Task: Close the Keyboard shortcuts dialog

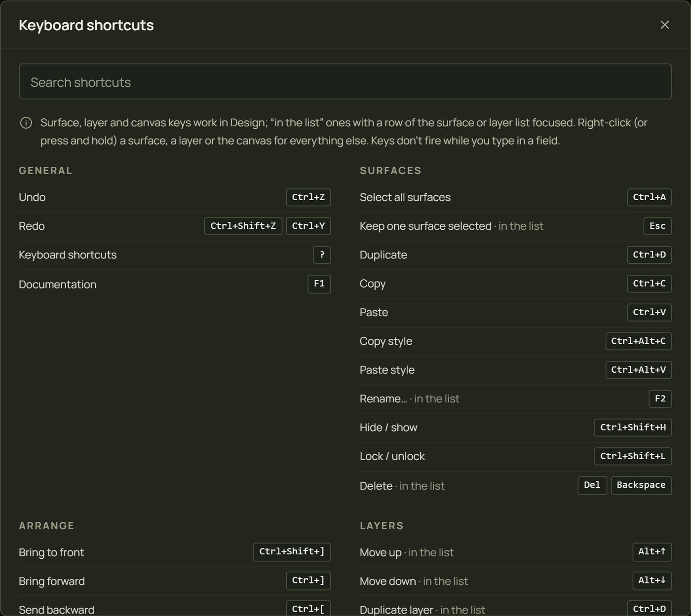Action: (x=665, y=25)
